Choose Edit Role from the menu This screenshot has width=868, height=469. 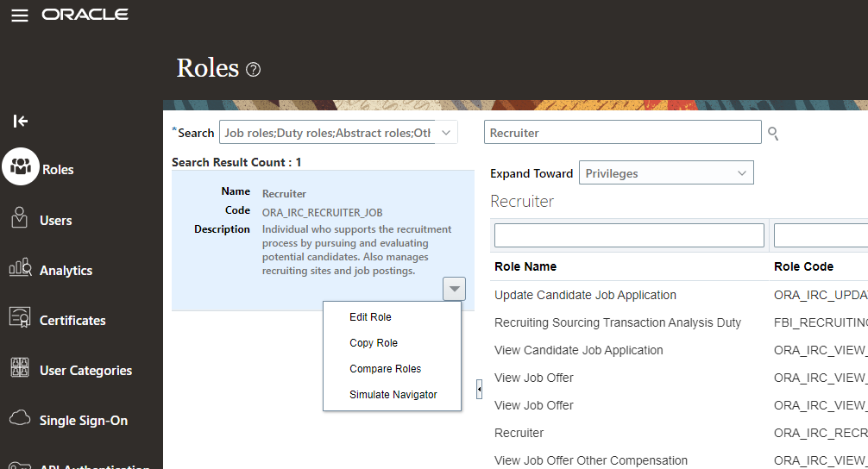click(x=370, y=317)
